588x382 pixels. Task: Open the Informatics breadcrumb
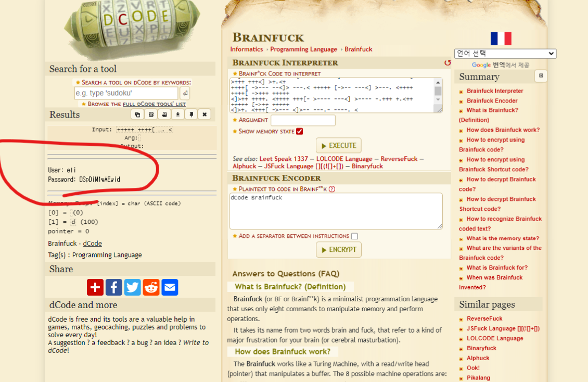246,49
